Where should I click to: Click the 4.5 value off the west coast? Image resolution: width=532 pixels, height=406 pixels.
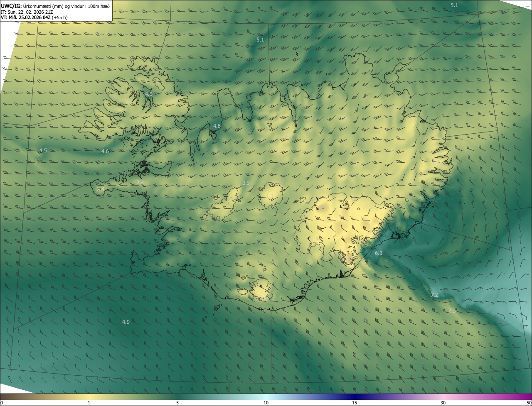pos(43,150)
